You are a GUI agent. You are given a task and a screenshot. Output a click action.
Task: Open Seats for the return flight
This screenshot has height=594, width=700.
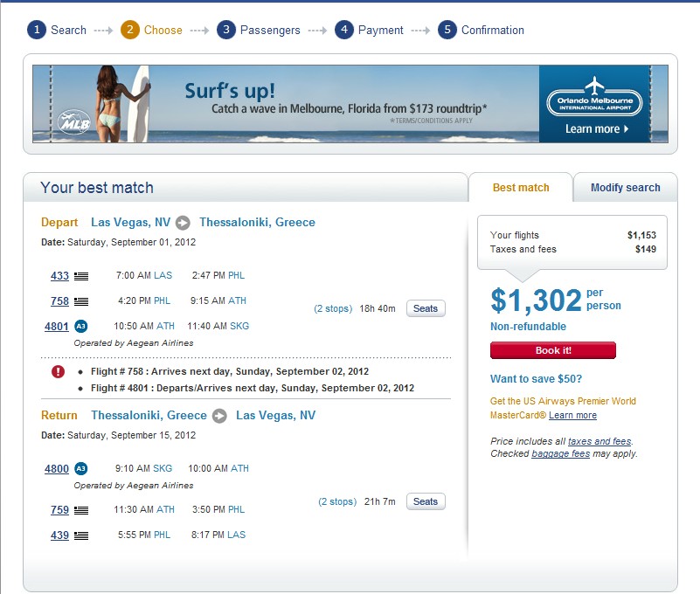tap(426, 501)
